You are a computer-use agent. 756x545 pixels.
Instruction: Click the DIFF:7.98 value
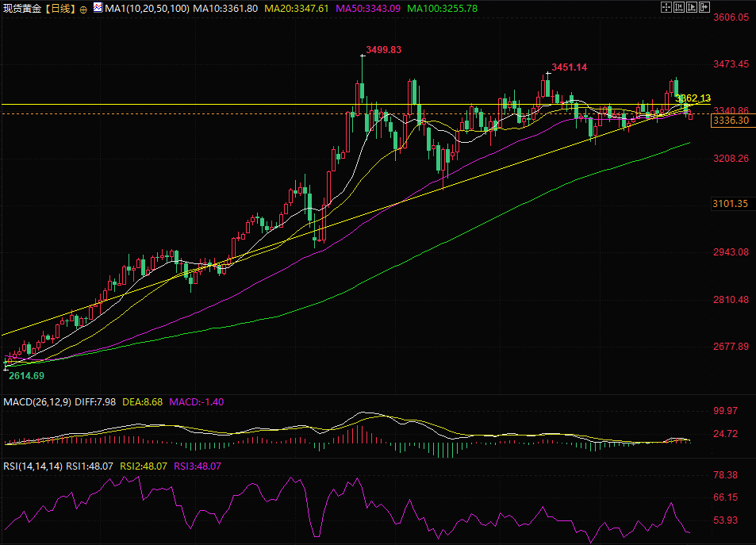95,402
